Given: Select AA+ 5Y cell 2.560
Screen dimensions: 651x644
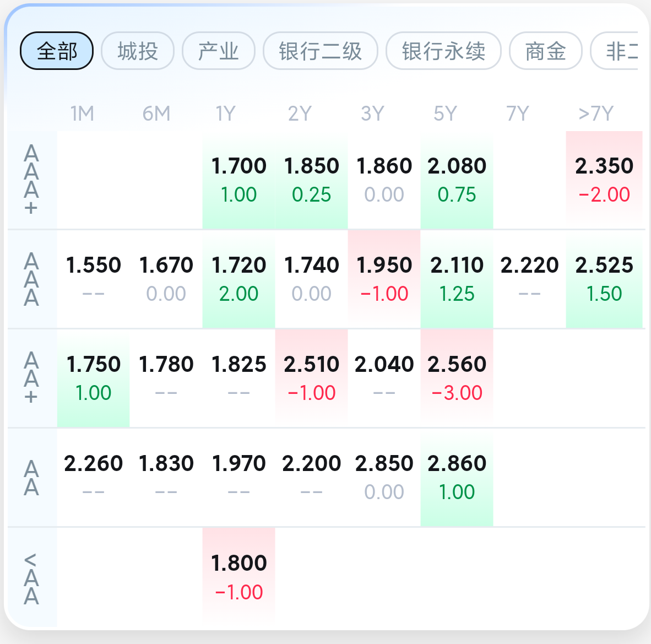Looking at the screenshot, I should (457, 378).
